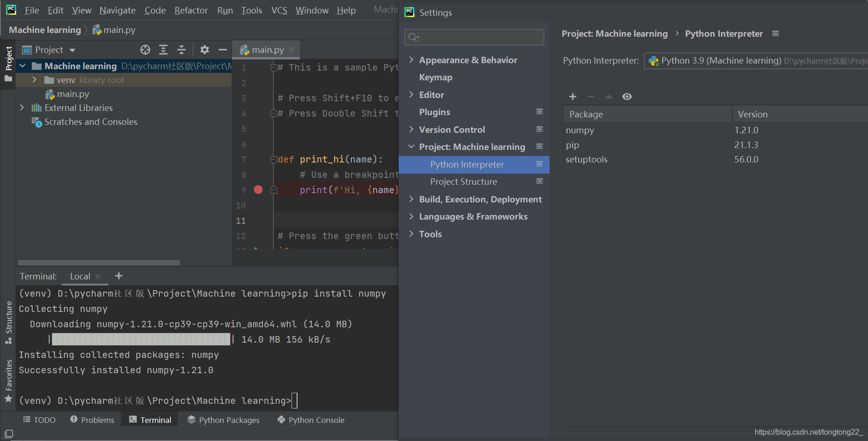Click the project-level marker beside Python Interpreter

click(539, 164)
